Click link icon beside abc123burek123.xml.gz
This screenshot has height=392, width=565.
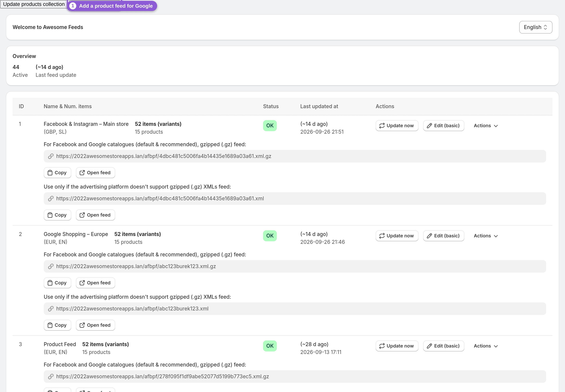coord(51,266)
